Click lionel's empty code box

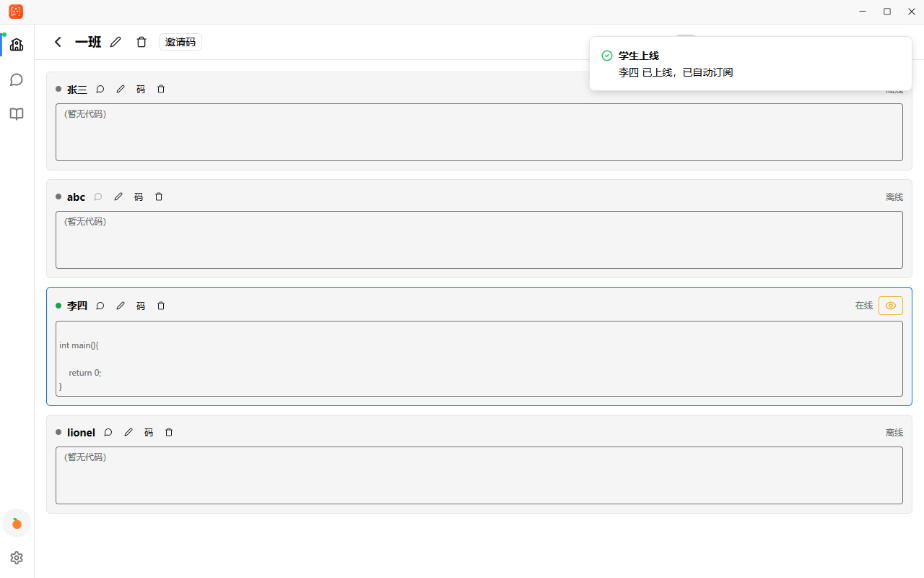pos(479,475)
